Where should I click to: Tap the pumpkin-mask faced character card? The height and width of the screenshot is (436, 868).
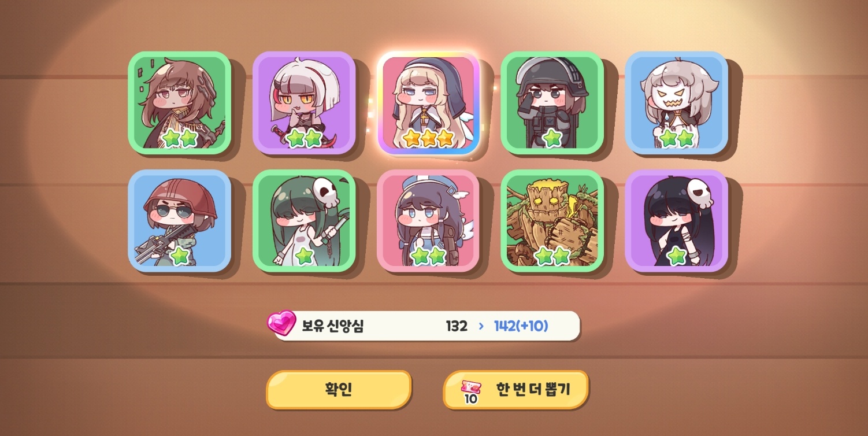[677, 103]
